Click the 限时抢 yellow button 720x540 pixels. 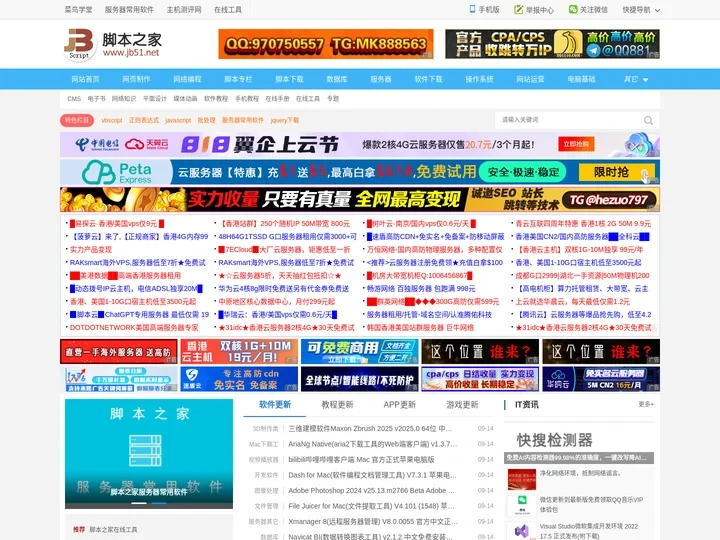coord(617,172)
